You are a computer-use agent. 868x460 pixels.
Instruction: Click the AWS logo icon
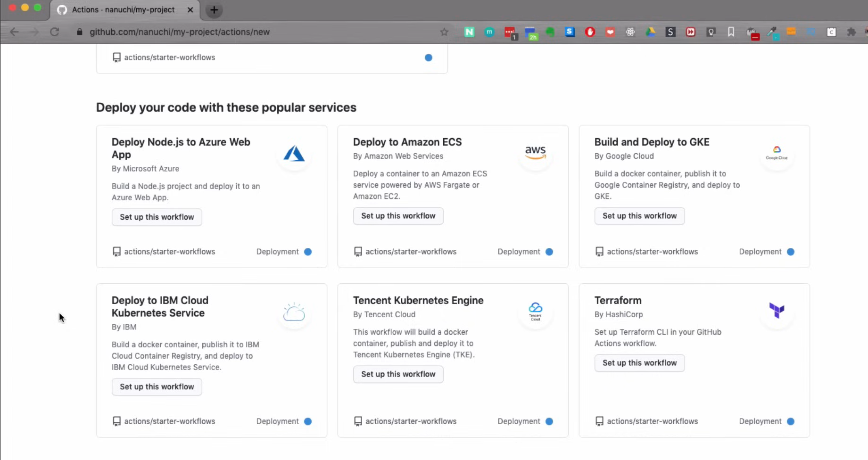[x=535, y=153]
